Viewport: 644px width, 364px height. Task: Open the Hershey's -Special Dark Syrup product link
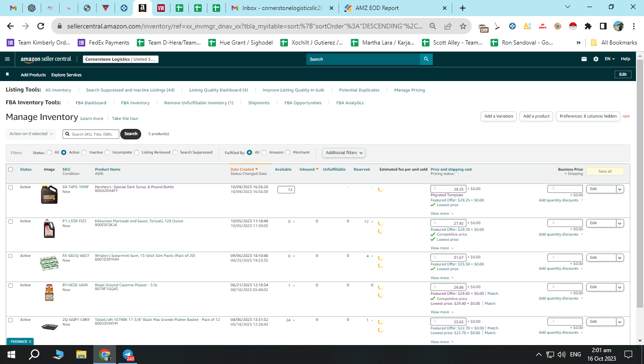(134, 187)
